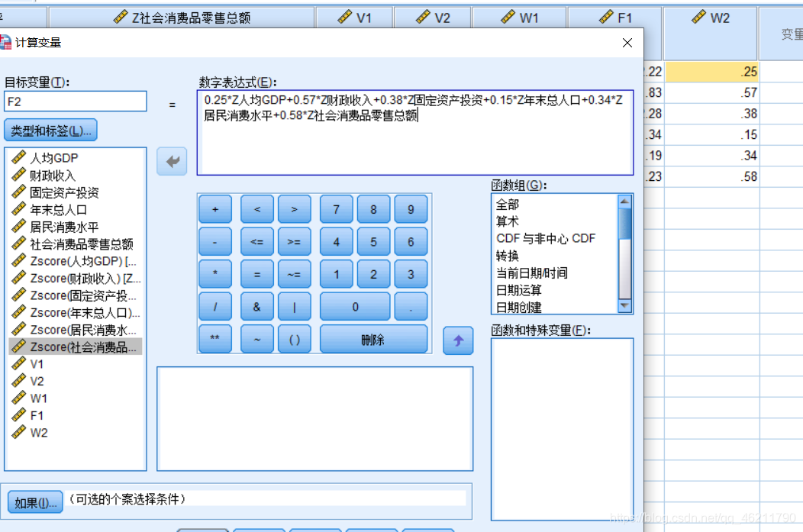Click digit 8 on the keypad
This screenshot has width=803, height=532.
[x=373, y=209]
